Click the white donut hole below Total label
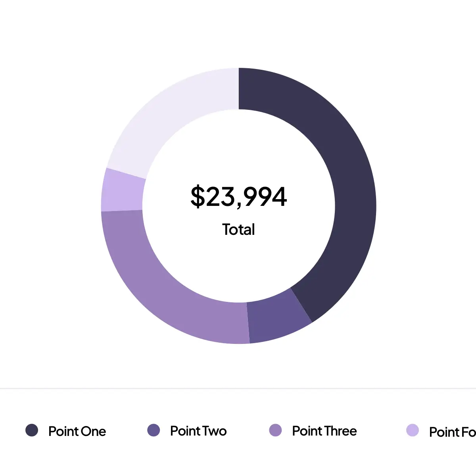The height and width of the screenshot is (476, 476). (238, 270)
